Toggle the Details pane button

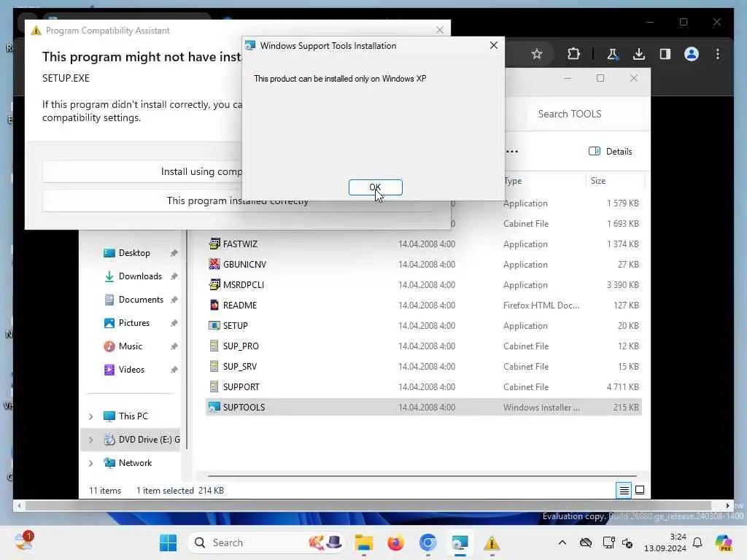click(x=611, y=152)
